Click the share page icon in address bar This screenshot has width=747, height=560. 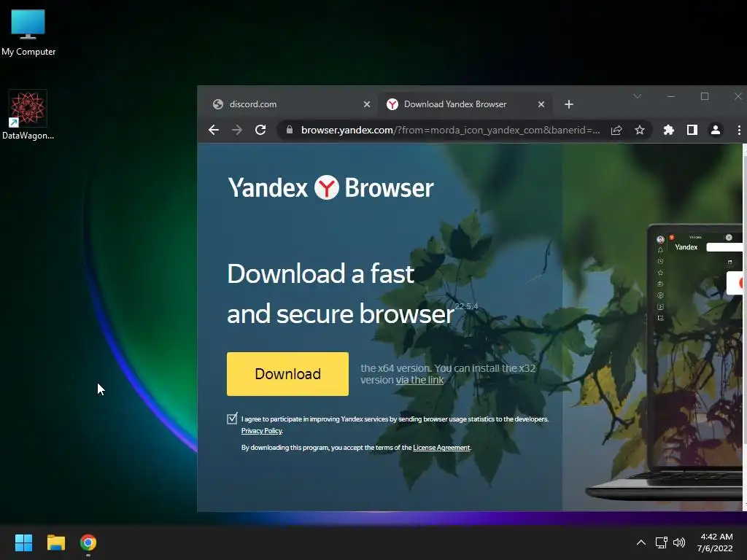coord(616,130)
